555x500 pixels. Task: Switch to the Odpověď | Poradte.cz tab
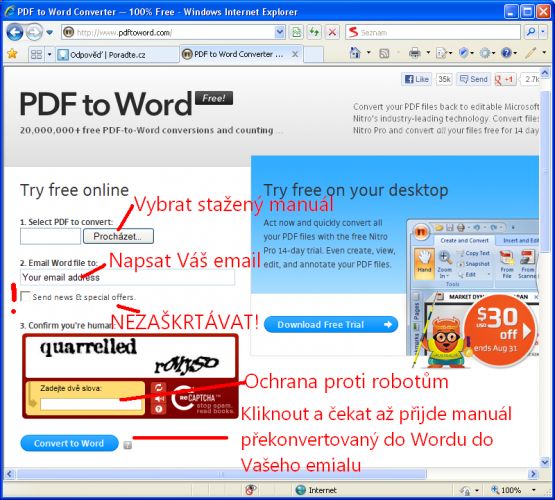[x=117, y=54]
